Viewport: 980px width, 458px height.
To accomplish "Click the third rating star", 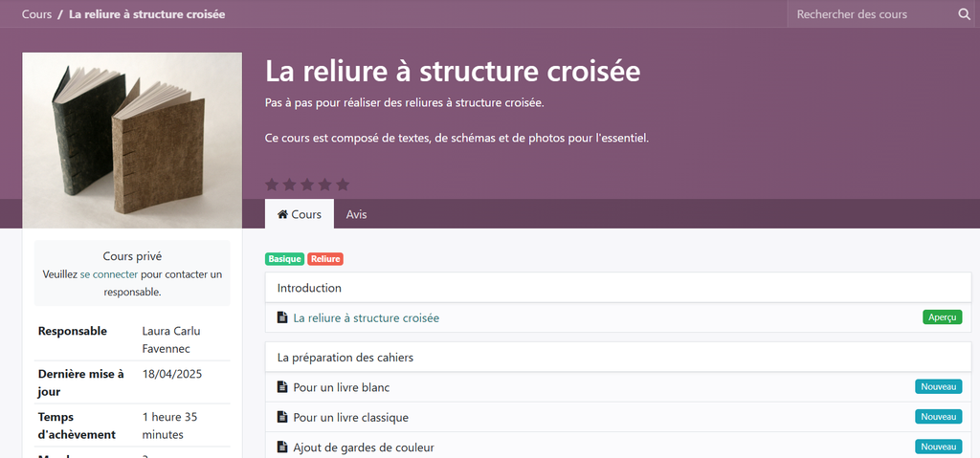I will click(307, 185).
